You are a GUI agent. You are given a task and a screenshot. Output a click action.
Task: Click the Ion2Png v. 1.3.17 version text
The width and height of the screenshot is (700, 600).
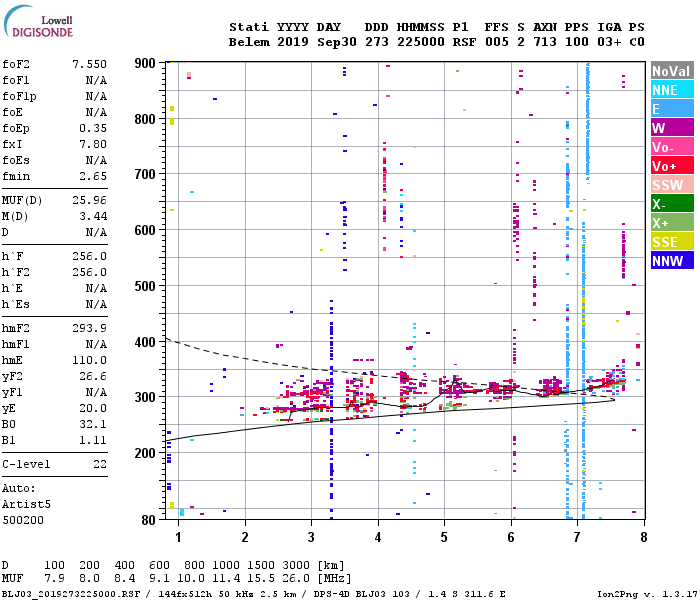648,595
